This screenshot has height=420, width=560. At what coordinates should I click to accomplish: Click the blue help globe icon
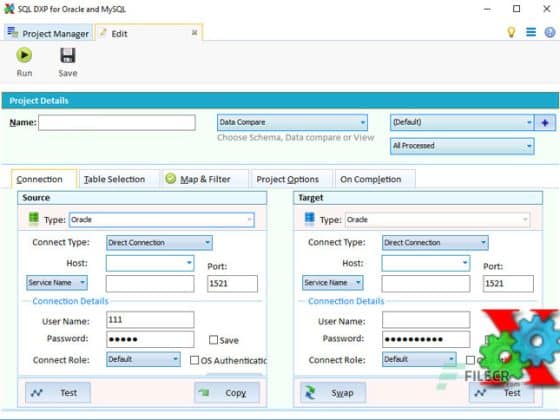click(x=550, y=32)
